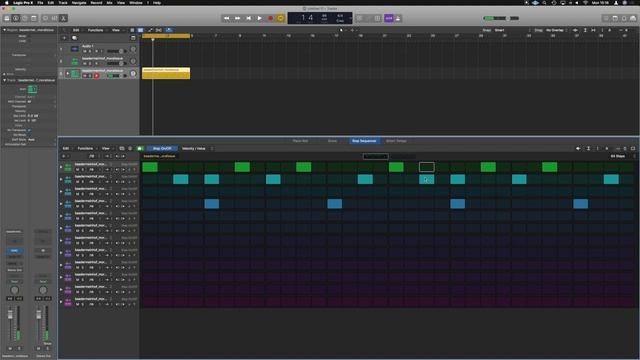Click the metronome icon
This screenshot has height=360, width=640.
pos(398,18)
